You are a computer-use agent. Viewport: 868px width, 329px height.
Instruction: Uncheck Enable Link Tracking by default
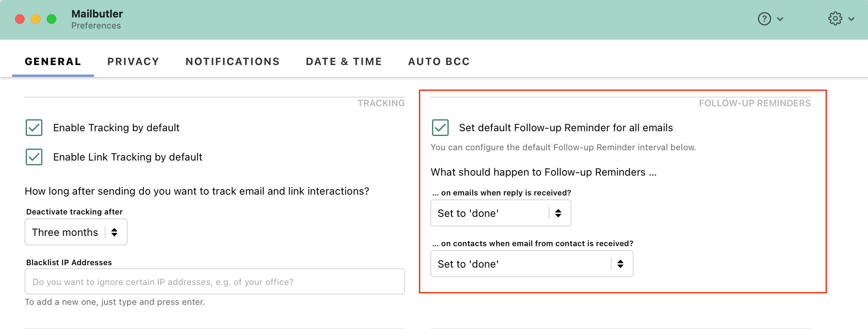(x=34, y=157)
